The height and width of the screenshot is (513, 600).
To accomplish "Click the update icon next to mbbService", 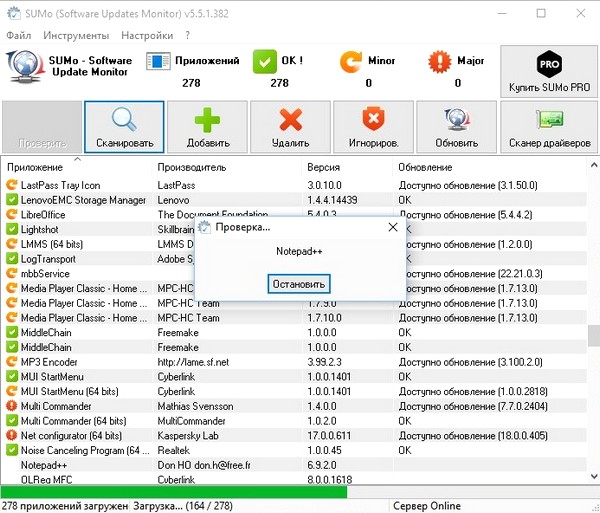I will pyautogui.click(x=12, y=274).
